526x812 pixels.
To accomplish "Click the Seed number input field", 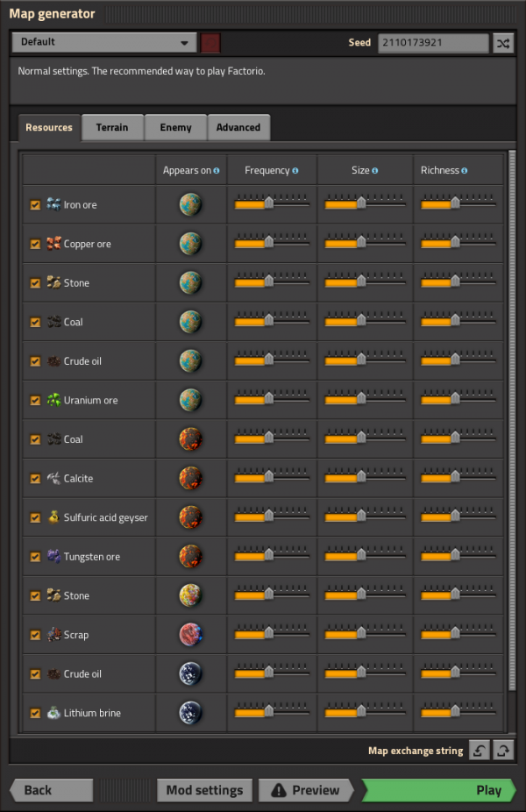I will [x=433, y=43].
